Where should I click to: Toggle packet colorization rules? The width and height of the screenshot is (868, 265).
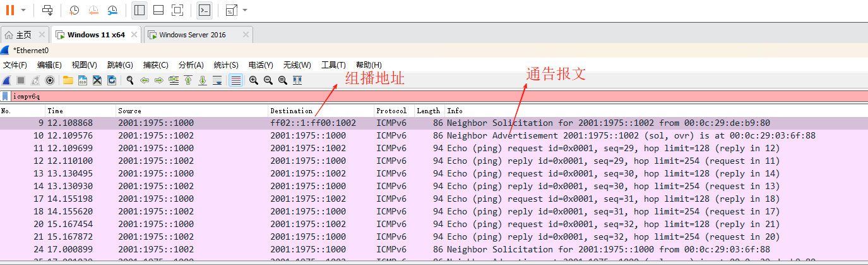[235, 80]
